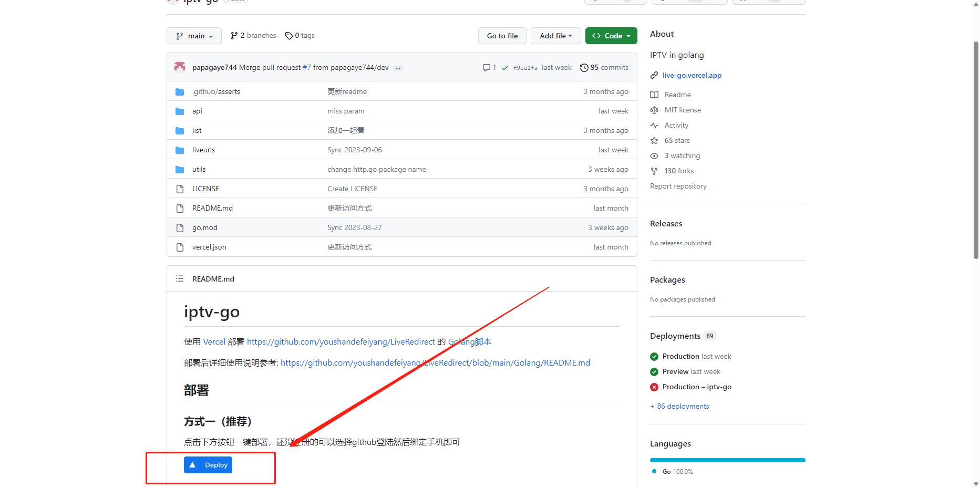Click file icon beside LICENSE

pos(180,189)
